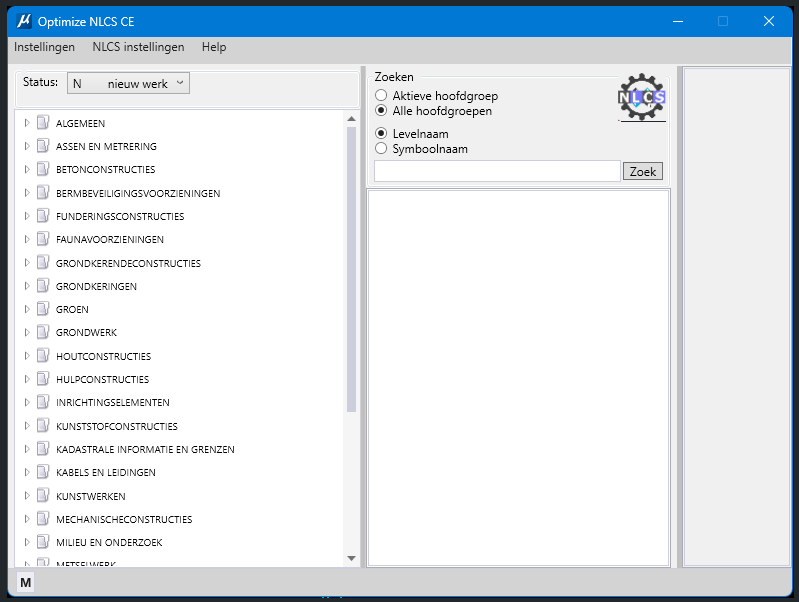Click the FUNDERINGSCONSTRUCTIES folder icon
Image resolution: width=799 pixels, height=602 pixels.
tap(43, 216)
